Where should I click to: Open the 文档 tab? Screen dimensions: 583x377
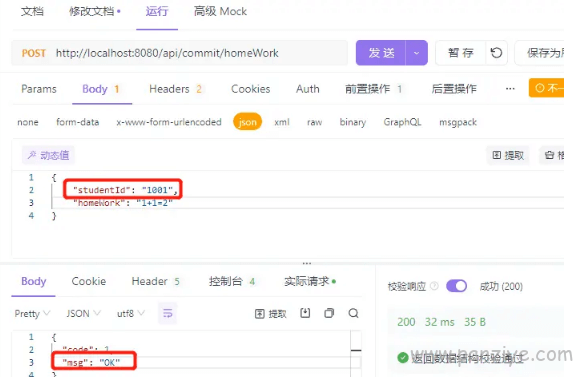32,12
